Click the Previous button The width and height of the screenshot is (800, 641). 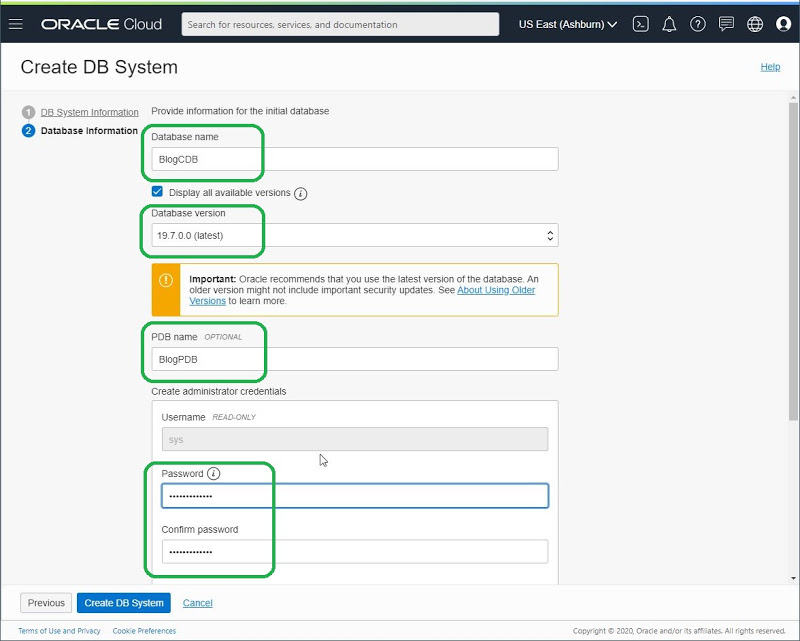coord(46,603)
